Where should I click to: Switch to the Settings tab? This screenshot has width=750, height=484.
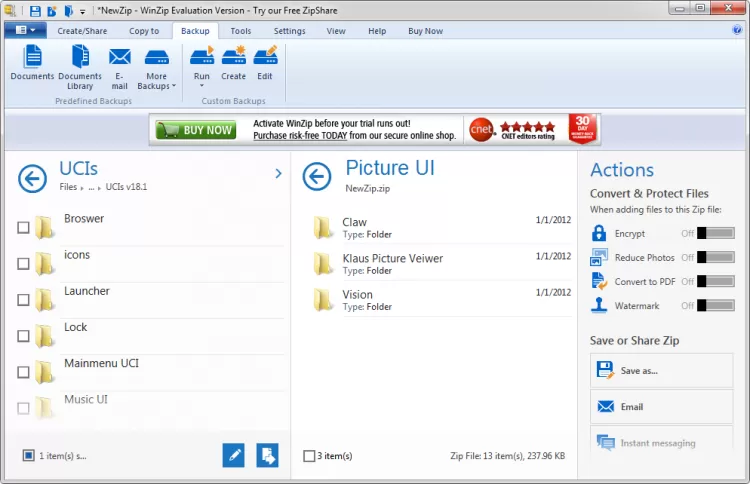tap(289, 31)
